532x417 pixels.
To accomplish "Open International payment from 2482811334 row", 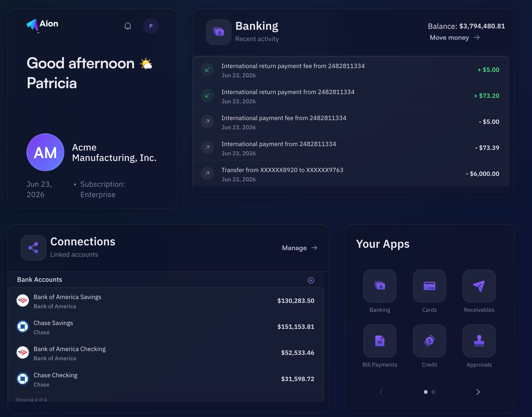I will [351, 148].
